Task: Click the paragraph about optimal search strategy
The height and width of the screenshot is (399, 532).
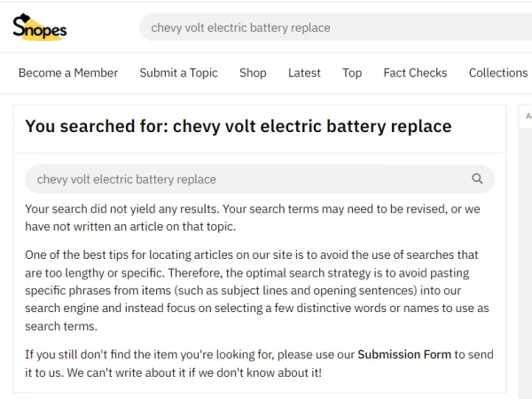Action: click(x=257, y=291)
